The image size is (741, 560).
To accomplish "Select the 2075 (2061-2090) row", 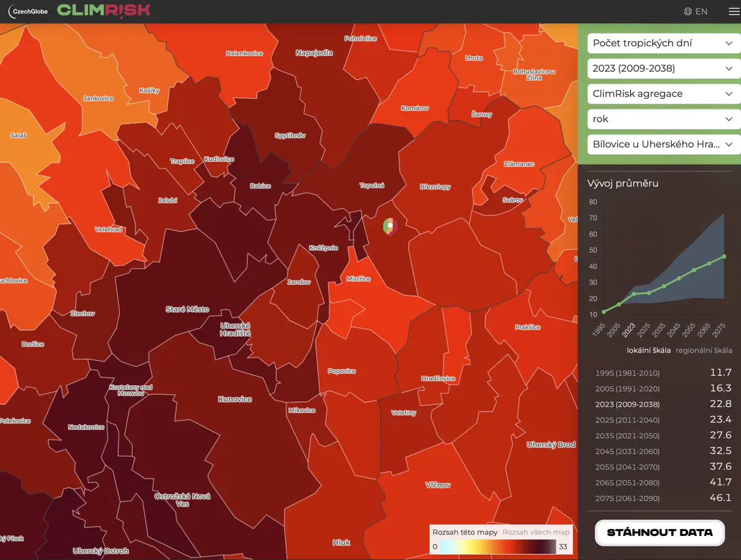I will [x=663, y=498].
